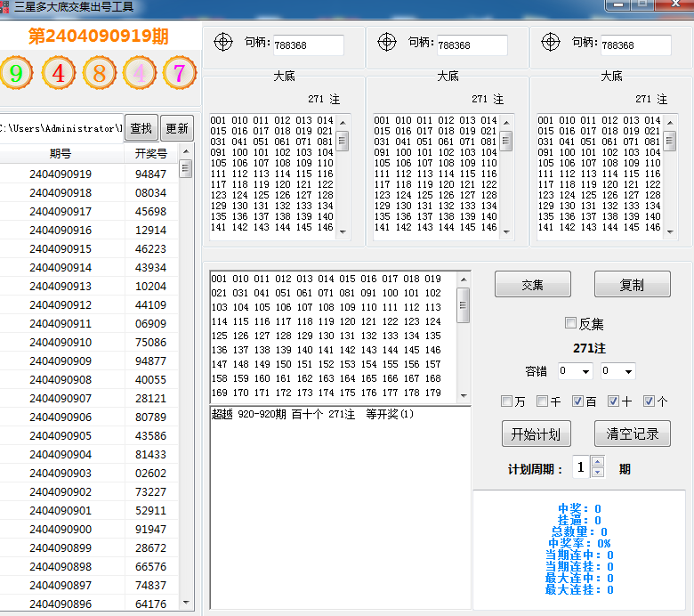Click the green lottery ball number 9
Image resolution: width=694 pixels, height=616 pixels.
coord(15,73)
